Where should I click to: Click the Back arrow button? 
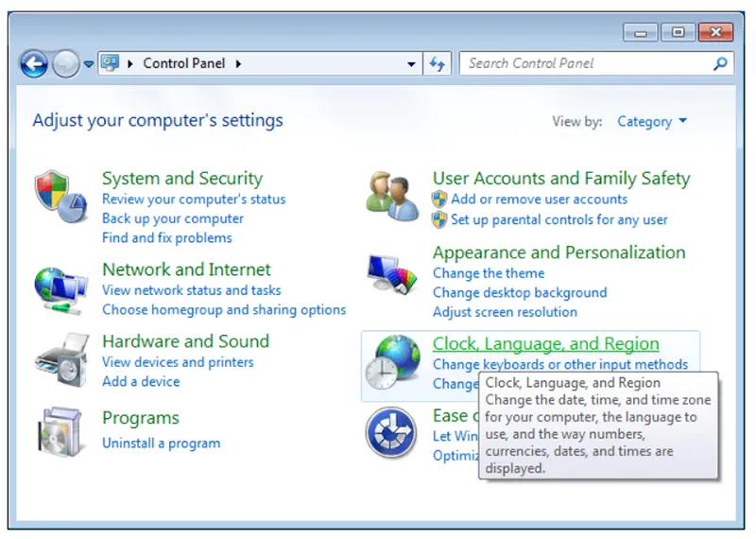[x=34, y=63]
